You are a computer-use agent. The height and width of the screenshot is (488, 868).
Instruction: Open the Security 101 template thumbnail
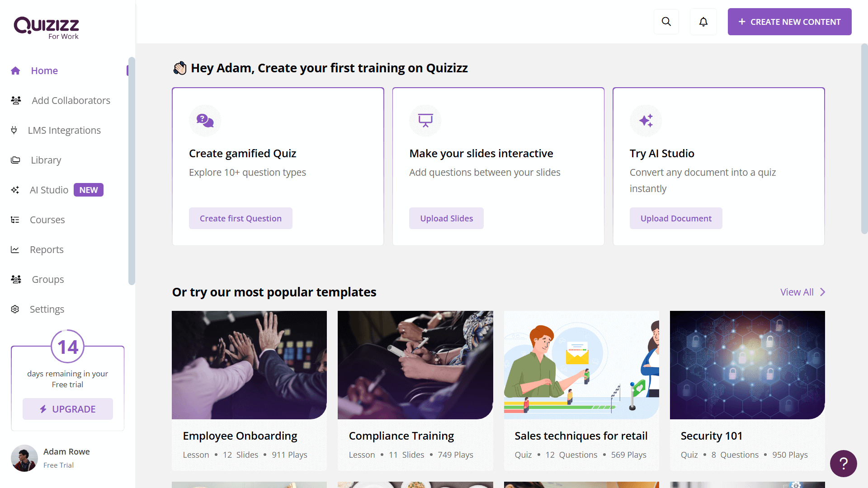click(x=747, y=365)
